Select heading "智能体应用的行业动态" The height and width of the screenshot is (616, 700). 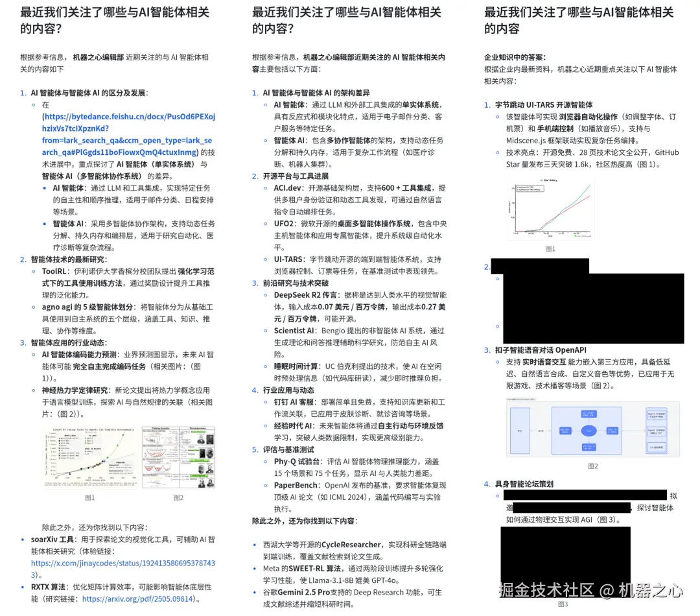(x=68, y=343)
